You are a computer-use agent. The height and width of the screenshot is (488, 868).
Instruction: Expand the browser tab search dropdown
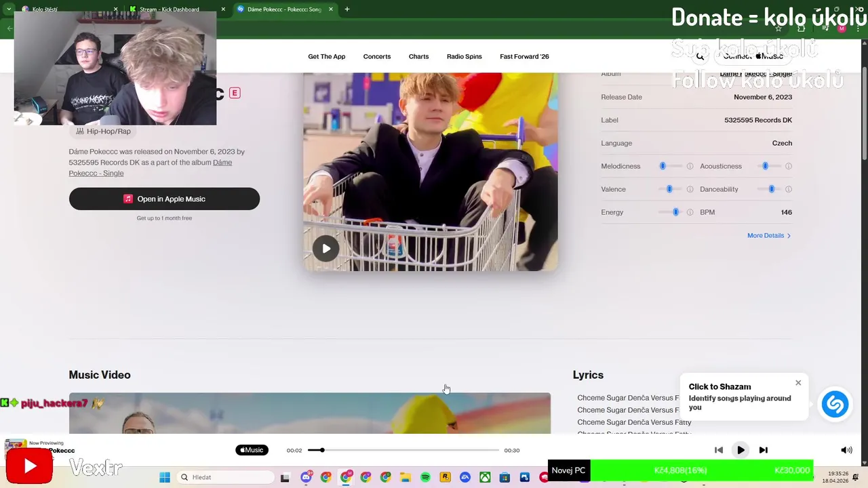pyautogui.click(x=9, y=9)
